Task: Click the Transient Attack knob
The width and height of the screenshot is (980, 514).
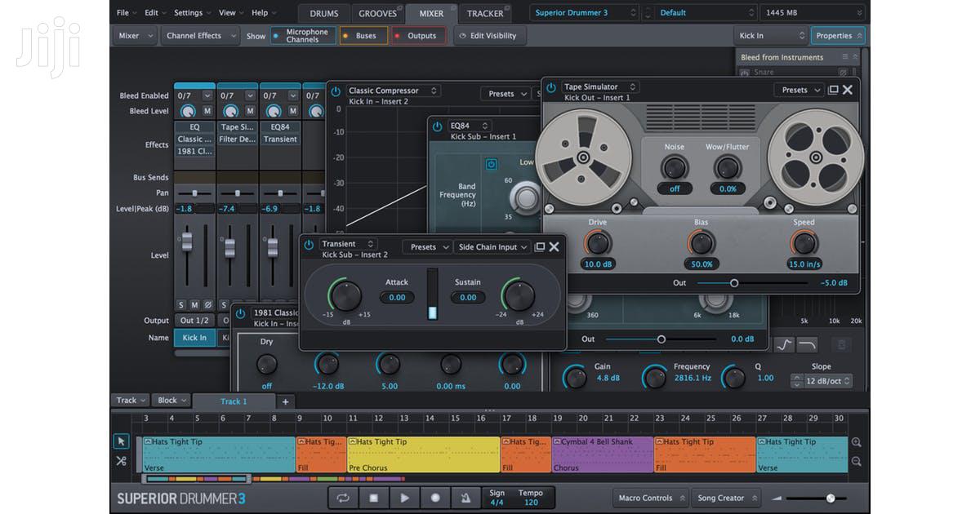Action: point(345,295)
